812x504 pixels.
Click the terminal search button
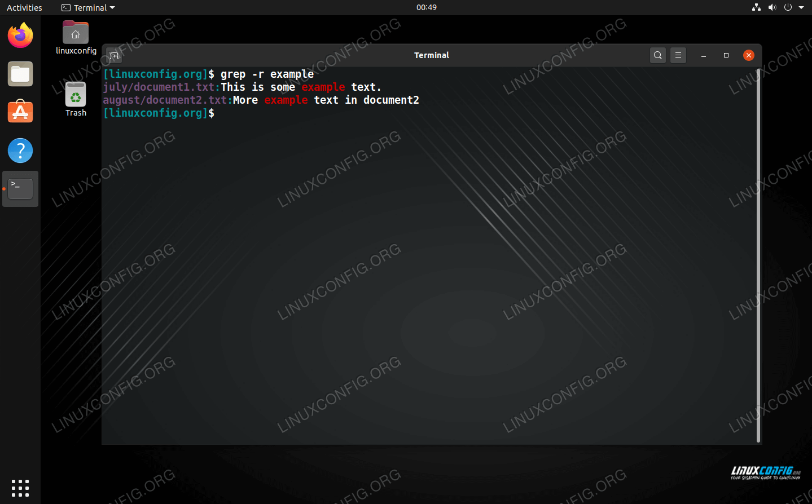(658, 55)
